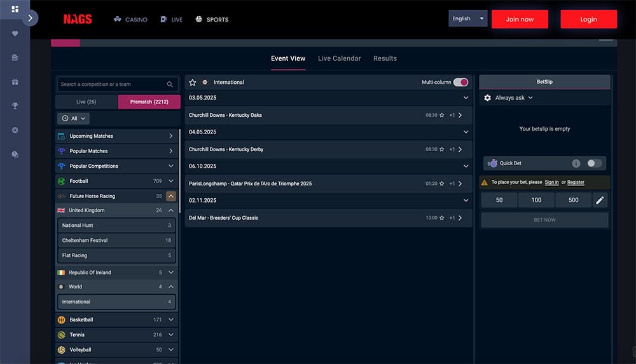Screen dimensions: 636x364
Task: Collapse the 03.05.2025 date group
Action: point(466,98)
